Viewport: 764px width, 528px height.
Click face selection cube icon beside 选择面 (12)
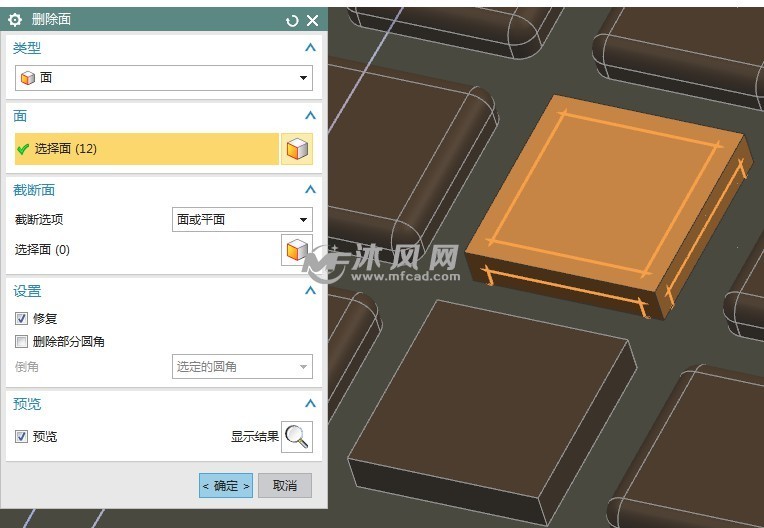297,149
